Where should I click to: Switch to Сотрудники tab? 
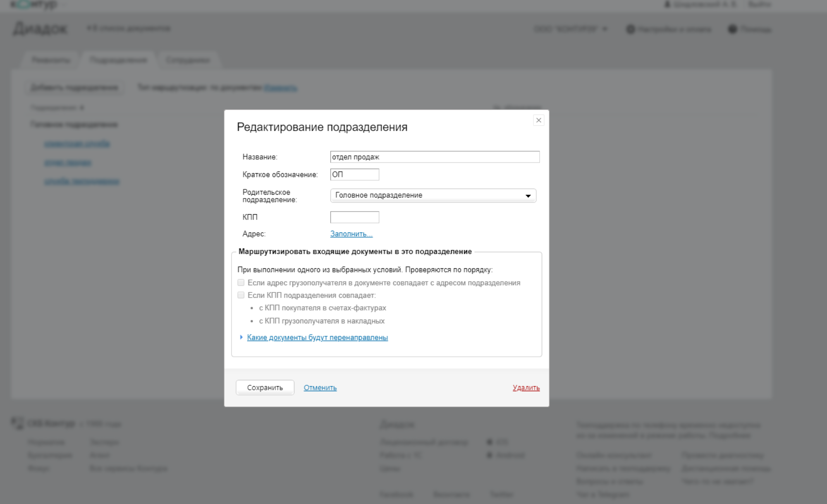189,60
